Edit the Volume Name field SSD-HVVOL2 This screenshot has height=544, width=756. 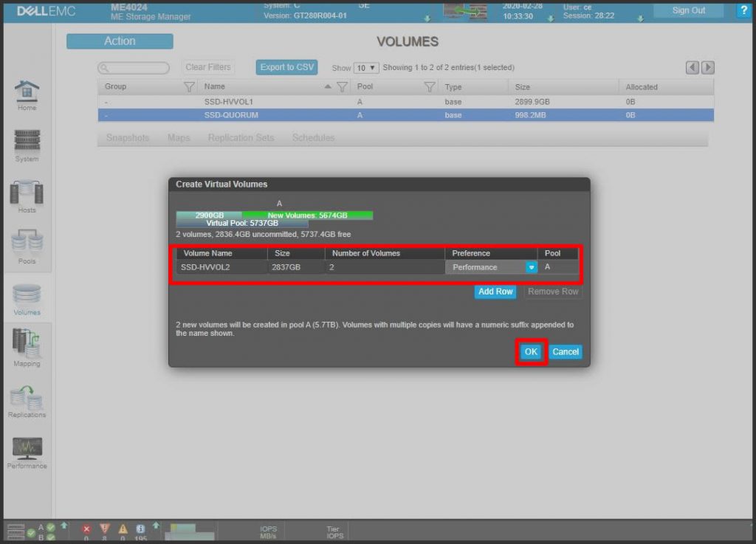click(221, 267)
